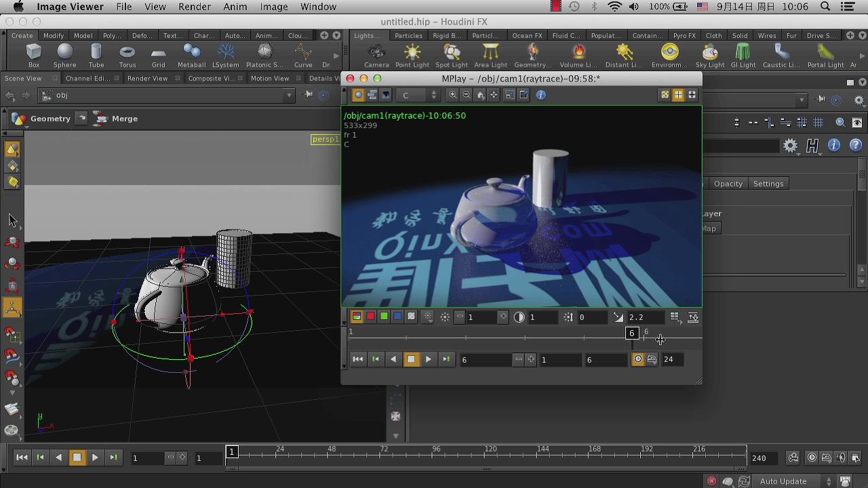Create a Sphere from the shelf

pos(64,55)
